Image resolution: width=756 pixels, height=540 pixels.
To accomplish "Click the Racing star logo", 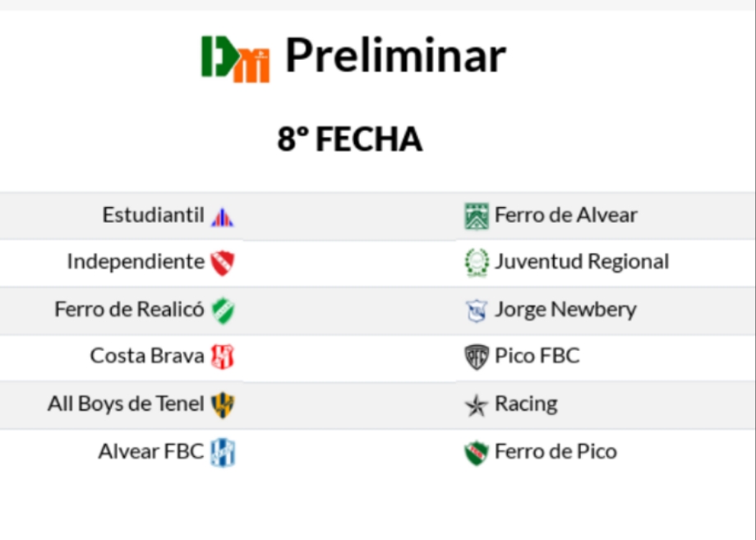I will (477, 405).
